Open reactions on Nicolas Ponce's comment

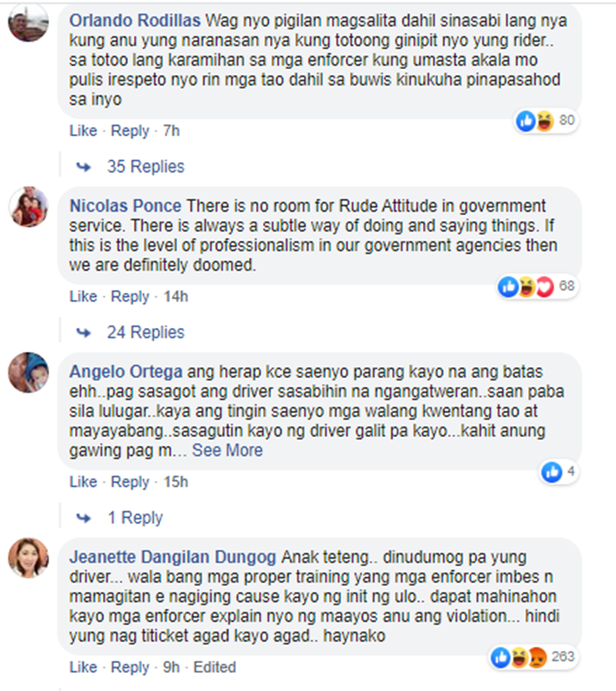537,287
